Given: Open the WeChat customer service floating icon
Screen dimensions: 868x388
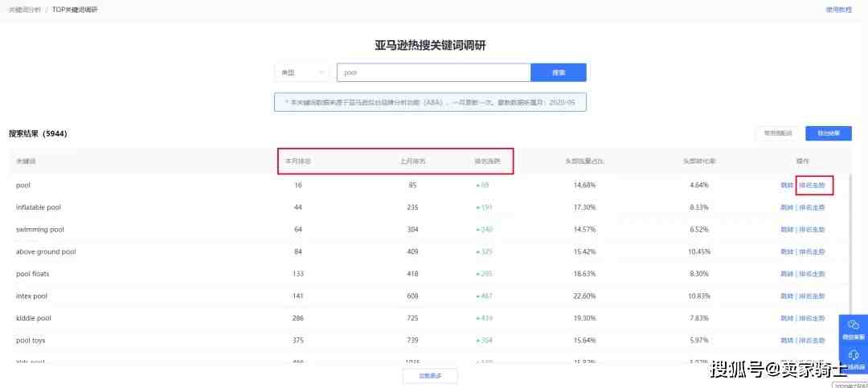Looking at the screenshot, I should 853,329.
